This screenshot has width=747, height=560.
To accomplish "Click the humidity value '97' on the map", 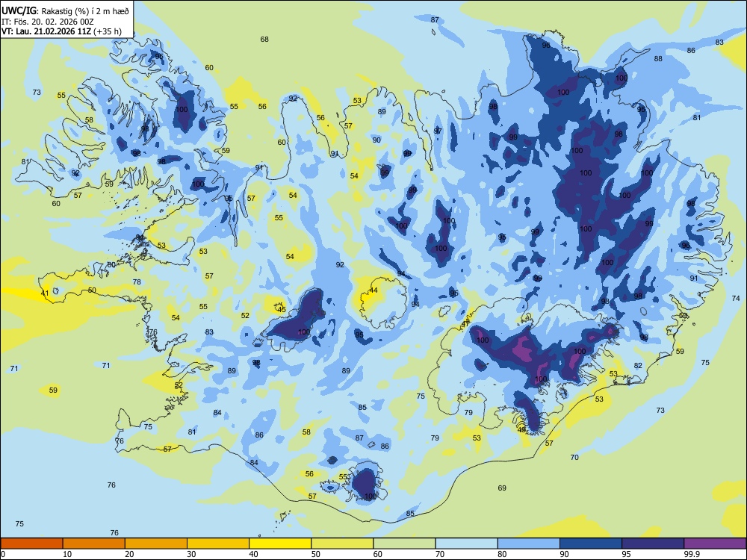I will coord(437,131).
